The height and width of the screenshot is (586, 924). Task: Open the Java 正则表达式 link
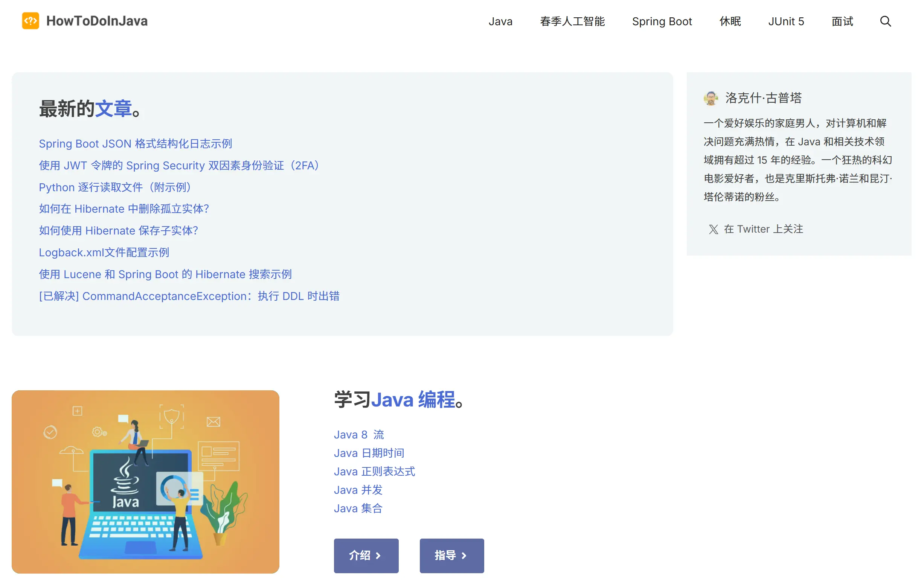(x=374, y=471)
